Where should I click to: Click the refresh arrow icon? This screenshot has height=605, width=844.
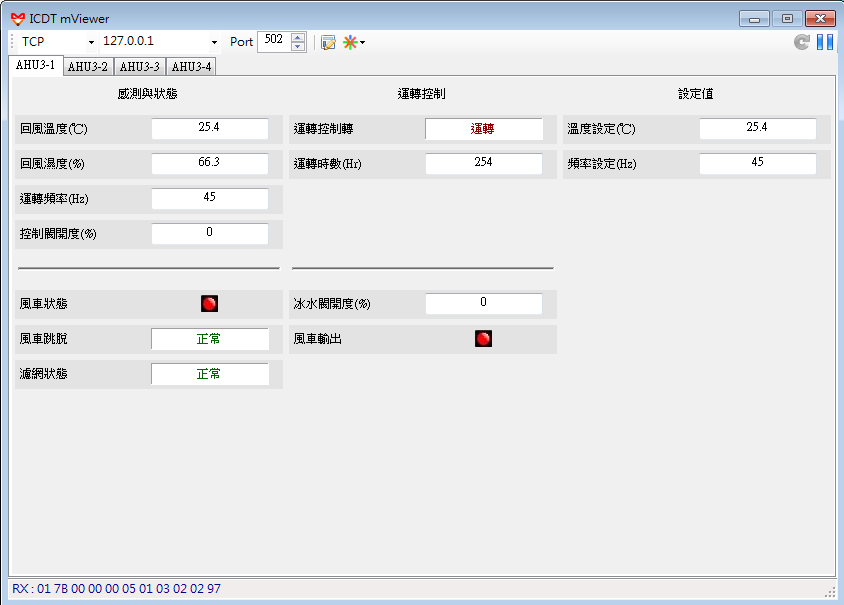801,42
